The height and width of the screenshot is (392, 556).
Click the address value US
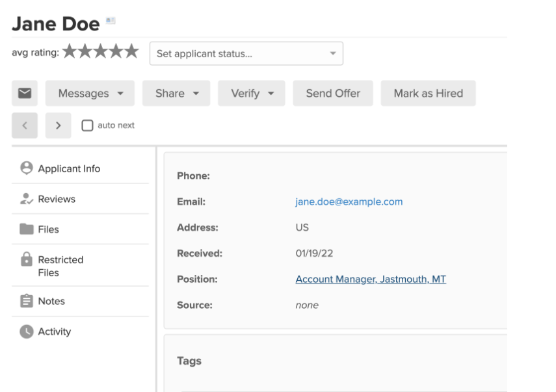[x=302, y=228]
